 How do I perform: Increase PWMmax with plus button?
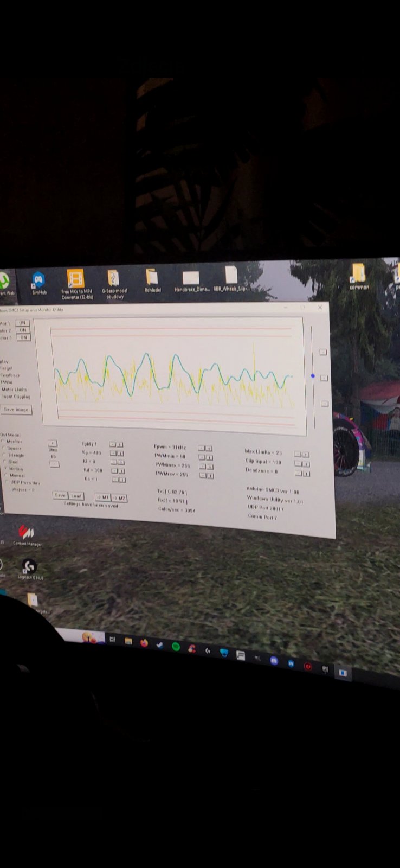pos(210,467)
